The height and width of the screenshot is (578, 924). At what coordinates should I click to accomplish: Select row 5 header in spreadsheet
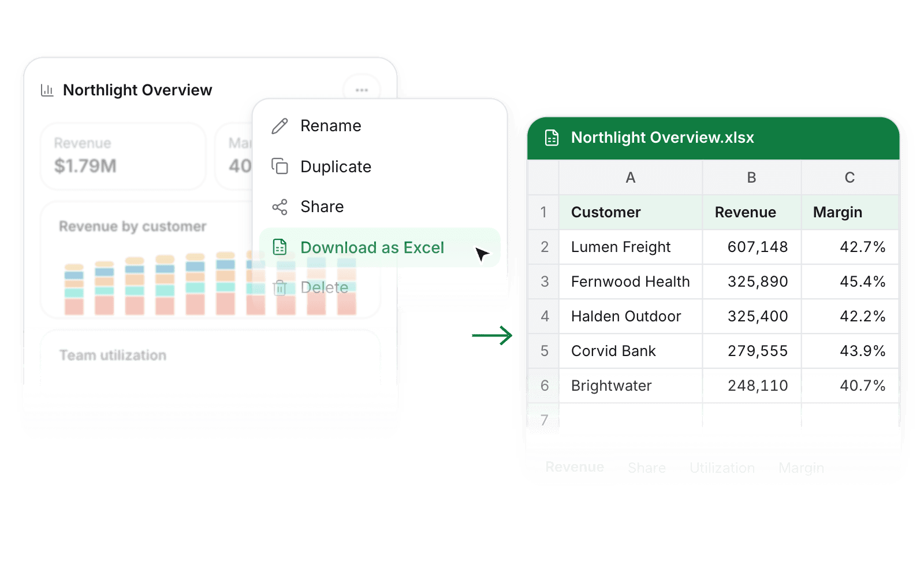[543, 351]
